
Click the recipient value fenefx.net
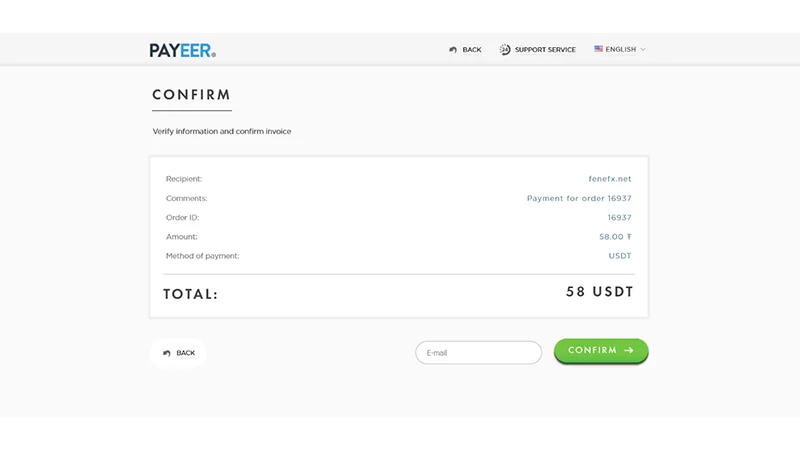pyautogui.click(x=610, y=179)
